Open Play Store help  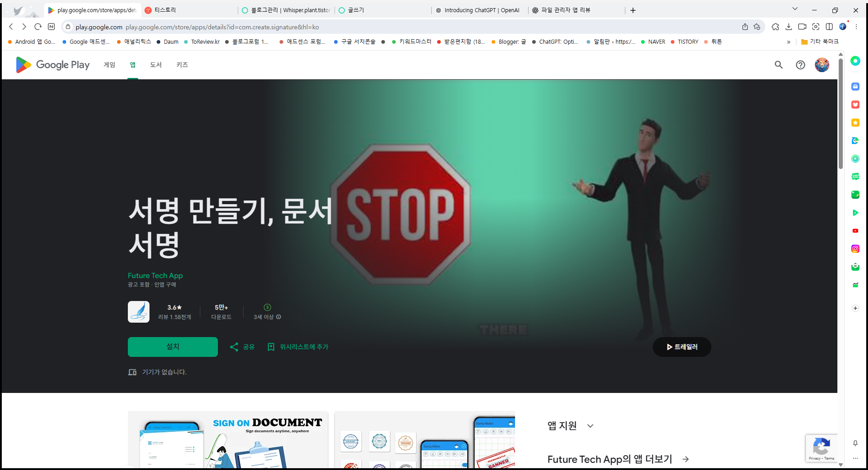(x=800, y=64)
